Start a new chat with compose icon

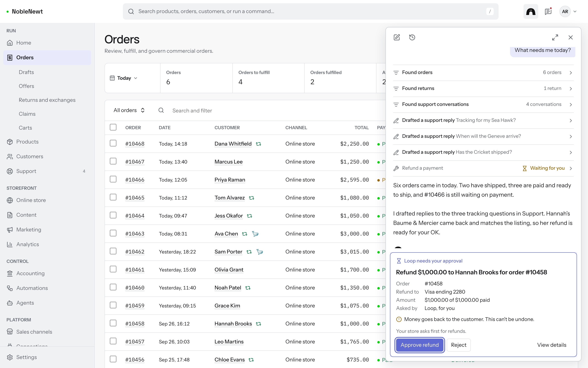(x=396, y=37)
